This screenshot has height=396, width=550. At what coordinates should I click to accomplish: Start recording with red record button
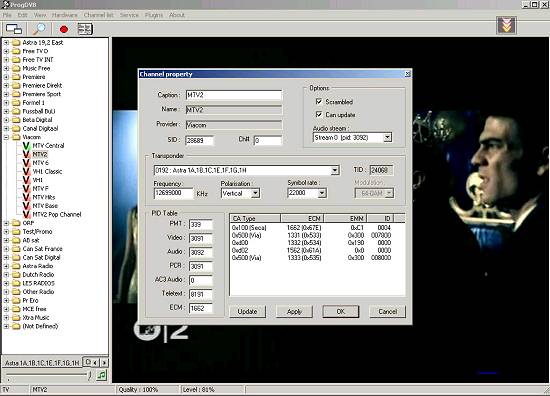coord(63,29)
